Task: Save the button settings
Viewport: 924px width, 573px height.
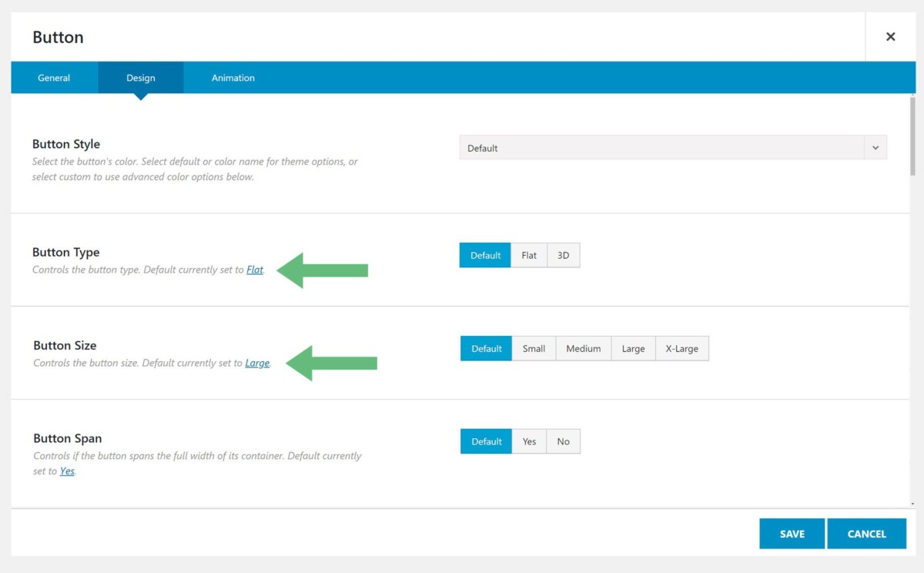Action: coord(792,533)
